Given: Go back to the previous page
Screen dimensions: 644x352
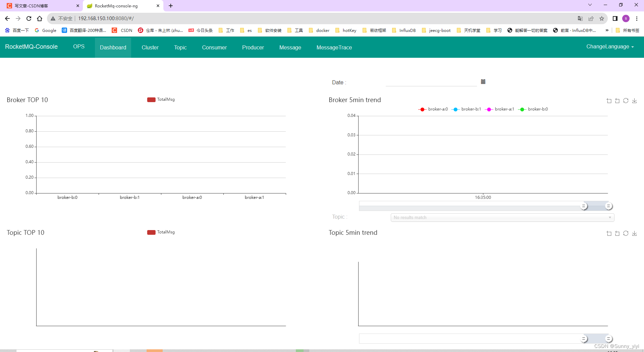Looking at the screenshot, I should click(7, 18).
